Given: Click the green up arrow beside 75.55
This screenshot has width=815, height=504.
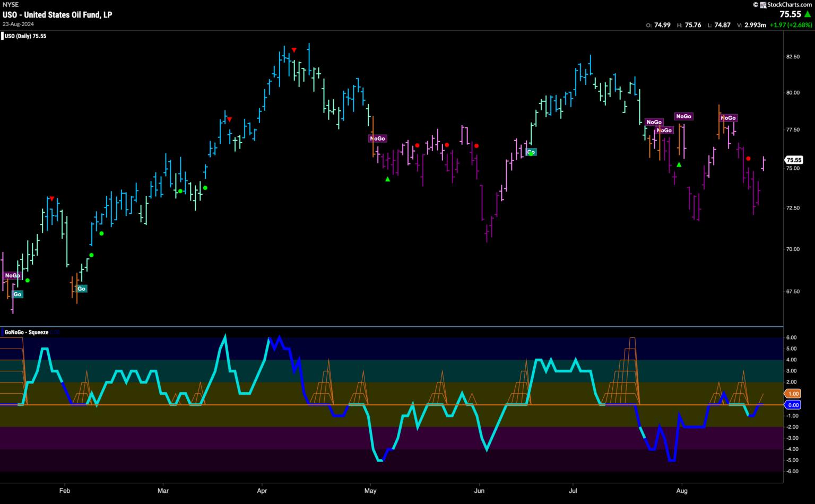Looking at the screenshot, I should pyautogui.click(x=808, y=14).
